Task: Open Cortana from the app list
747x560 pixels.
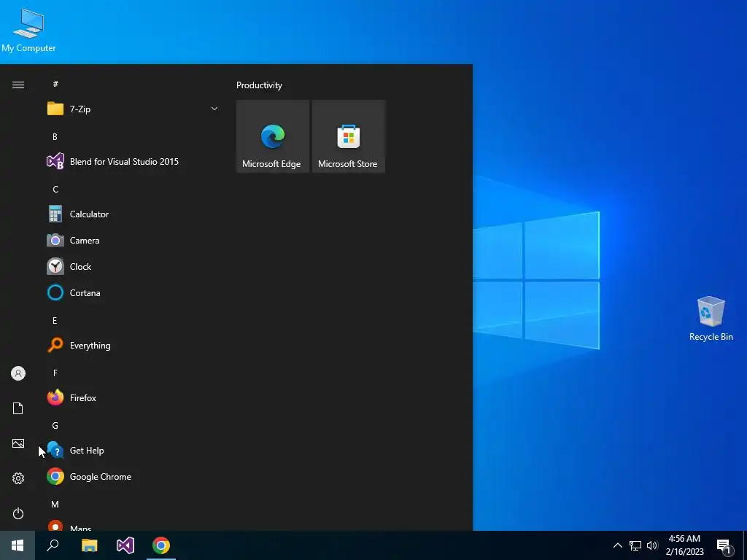Action: 133,292
